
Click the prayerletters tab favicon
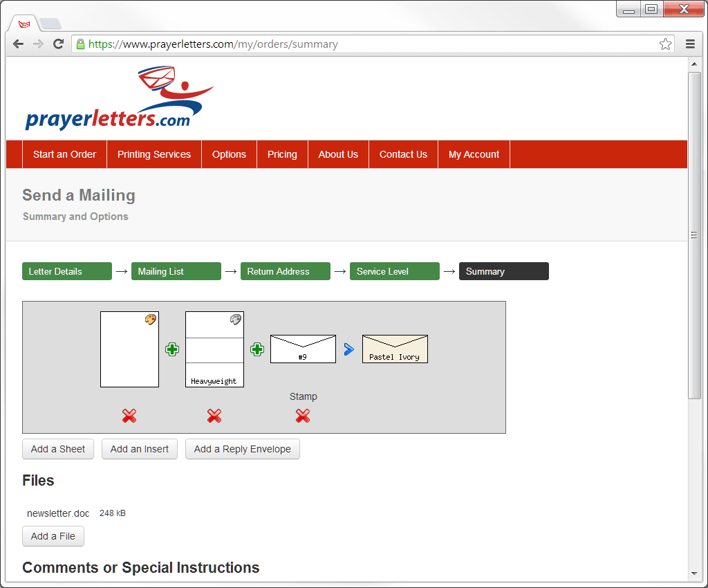(x=24, y=24)
